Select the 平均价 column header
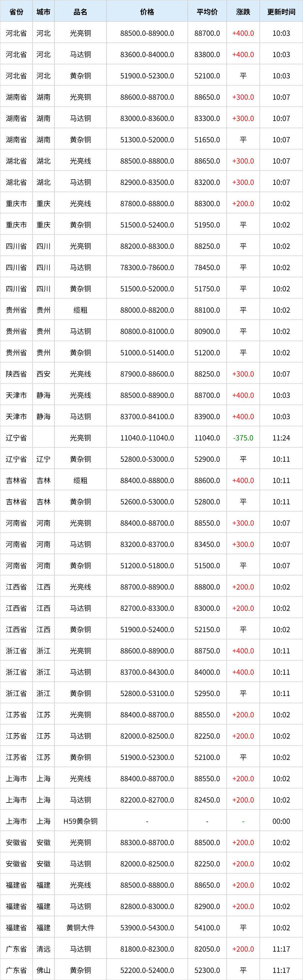The width and height of the screenshot is (303, 980). click(207, 12)
